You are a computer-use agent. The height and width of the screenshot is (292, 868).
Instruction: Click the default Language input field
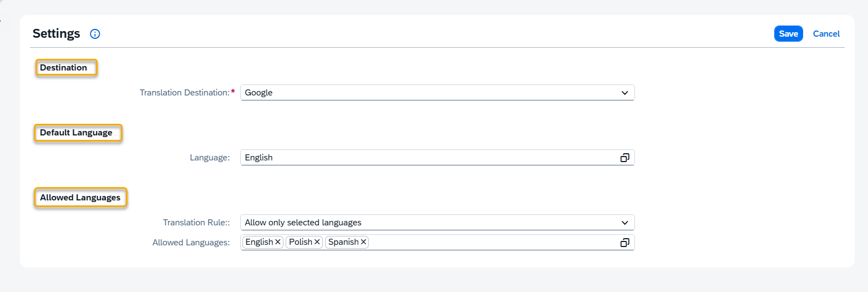[x=427, y=158]
